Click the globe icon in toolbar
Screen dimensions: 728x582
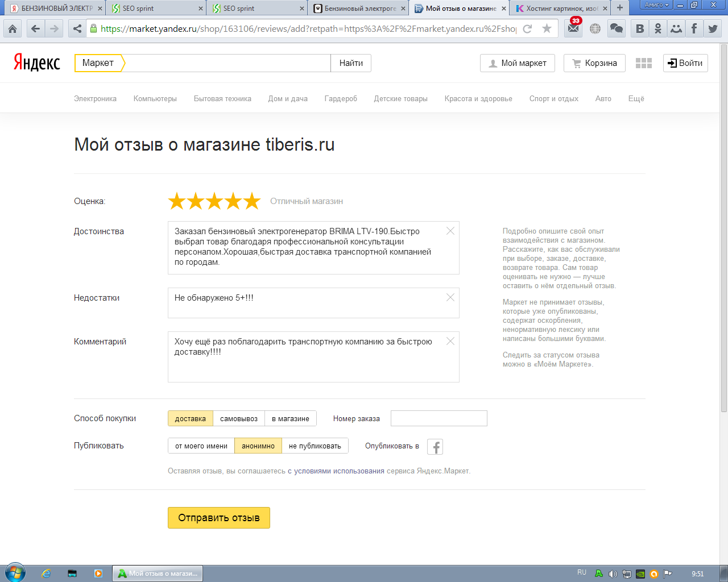click(595, 28)
